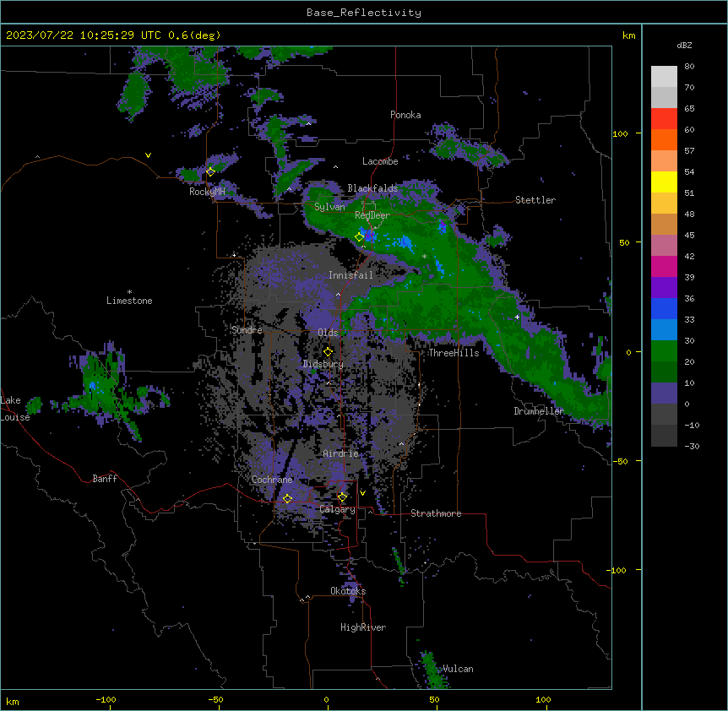Click the 0.6(deg) elevation angle text

(x=194, y=35)
